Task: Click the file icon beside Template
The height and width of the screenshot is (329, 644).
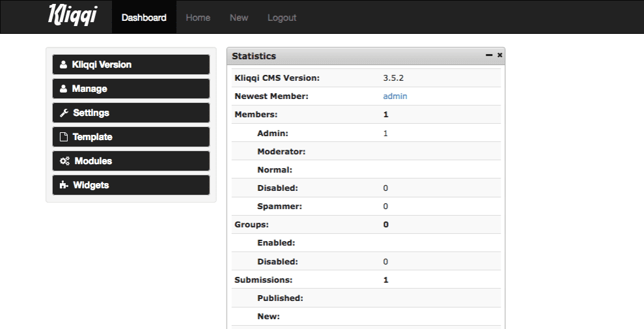Action: 63,137
